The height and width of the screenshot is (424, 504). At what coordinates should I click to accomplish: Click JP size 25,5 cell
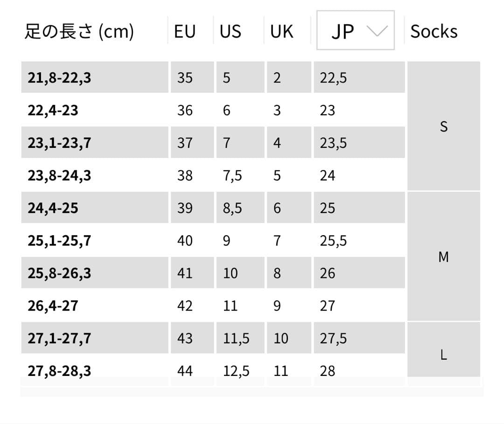point(333,241)
